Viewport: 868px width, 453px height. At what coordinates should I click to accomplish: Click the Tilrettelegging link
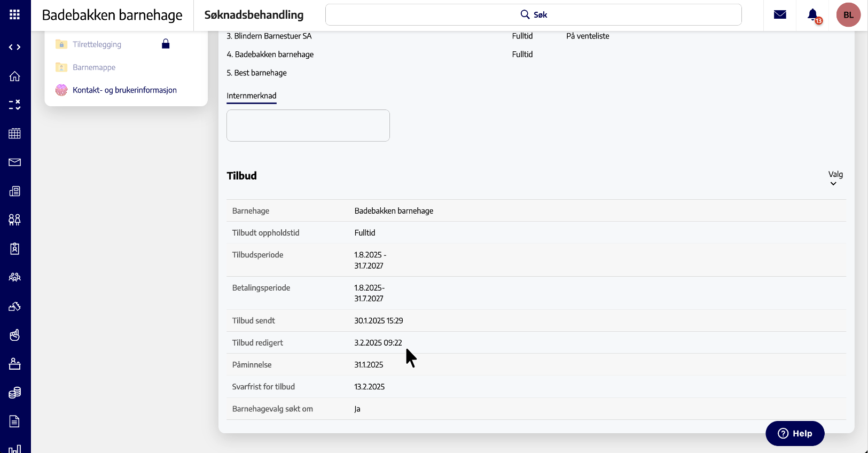coord(97,44)
